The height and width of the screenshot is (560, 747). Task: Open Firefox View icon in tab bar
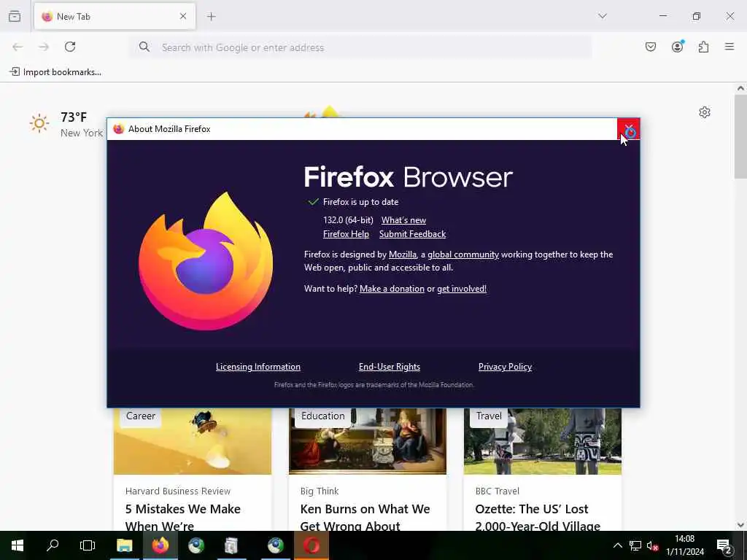pyautogui.click(x=15, y=16)
